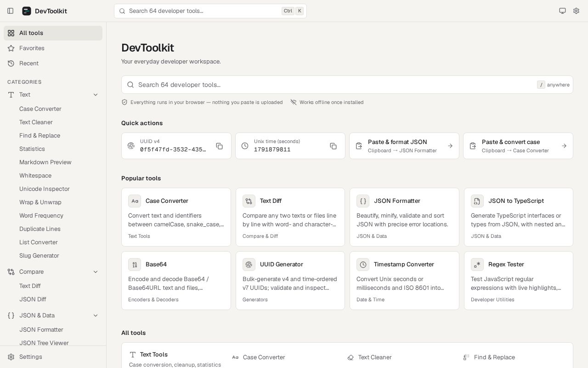Open the Paste & convert case quick action
Viewport: 588px width, 368px height.
tap(518, 146)
